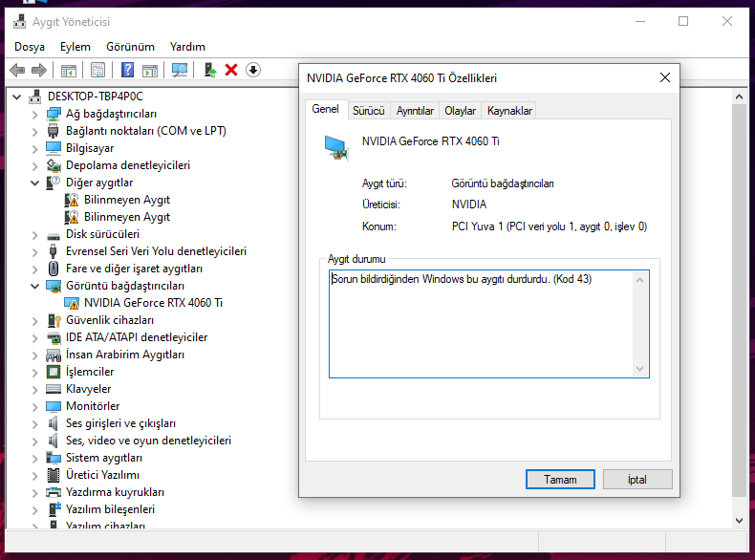Viewport: 755px width, 560px height.
Task: Select the second Bilinmeyen Aygıt item
Action: [127, 217]
